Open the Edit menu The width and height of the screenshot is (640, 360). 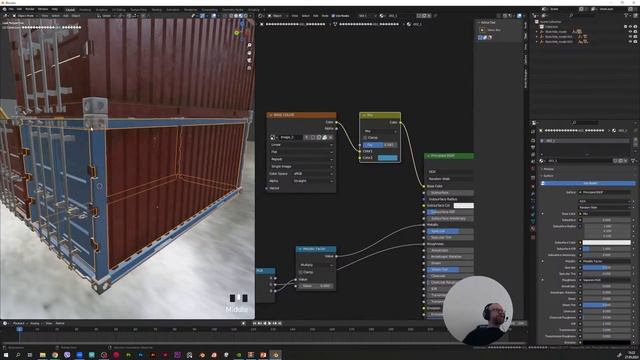tap(19, 9)
